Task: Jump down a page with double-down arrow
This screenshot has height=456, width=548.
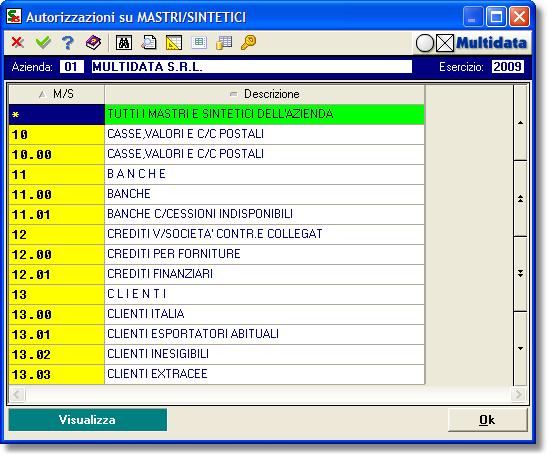Action: [520, 274]
